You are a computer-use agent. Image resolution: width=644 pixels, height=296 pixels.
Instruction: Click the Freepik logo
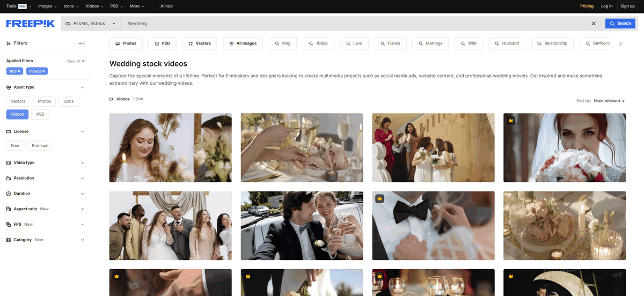(32, 24)
